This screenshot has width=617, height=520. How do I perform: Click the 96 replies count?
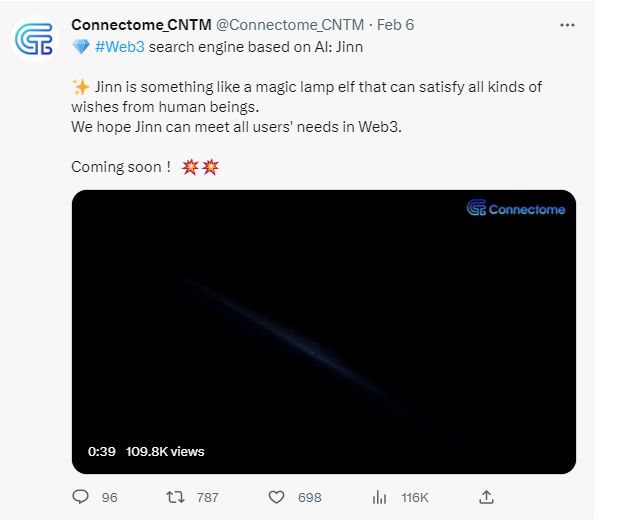[x=109, y=497]
